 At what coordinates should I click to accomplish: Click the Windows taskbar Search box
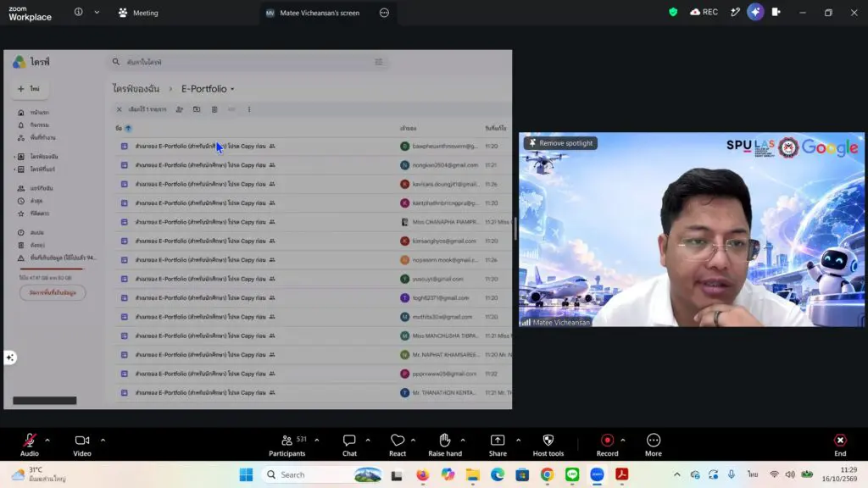coord(323,474)
